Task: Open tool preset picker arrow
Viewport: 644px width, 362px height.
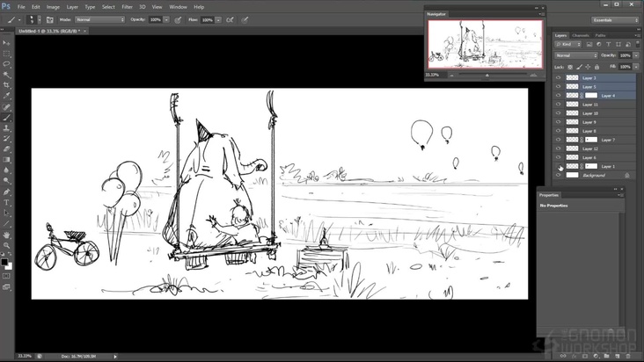Action: [19, 19]
